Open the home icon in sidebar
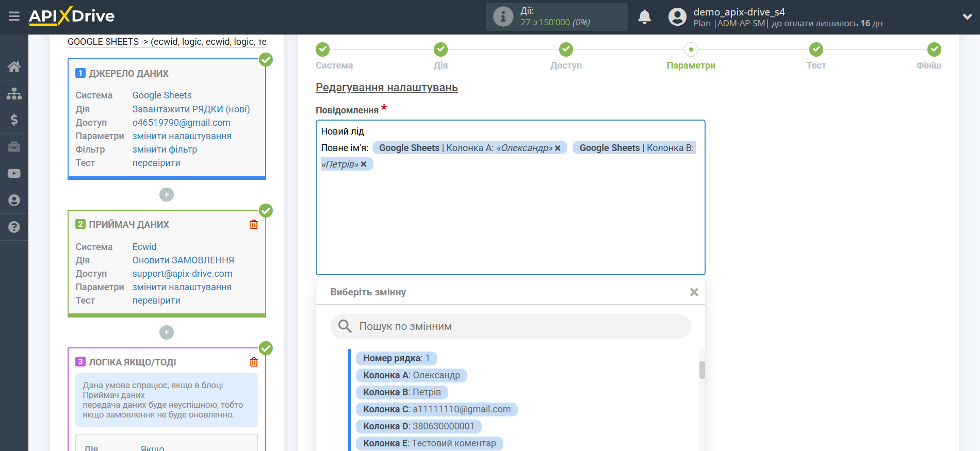 pos(14,66)
